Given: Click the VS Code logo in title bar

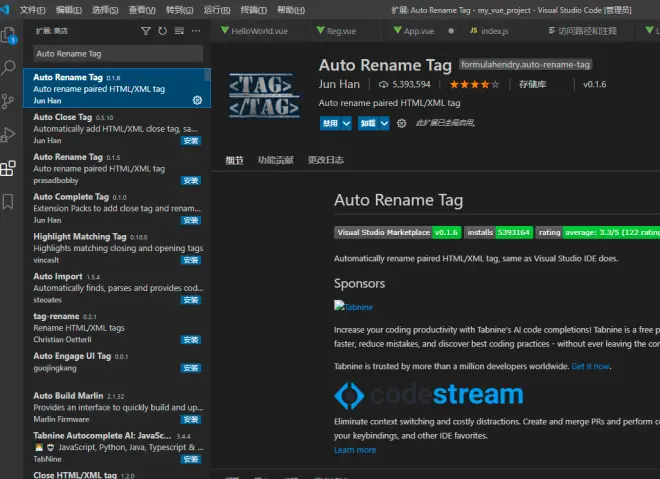Looking at the screenshot, I should [x=5, y=9].
